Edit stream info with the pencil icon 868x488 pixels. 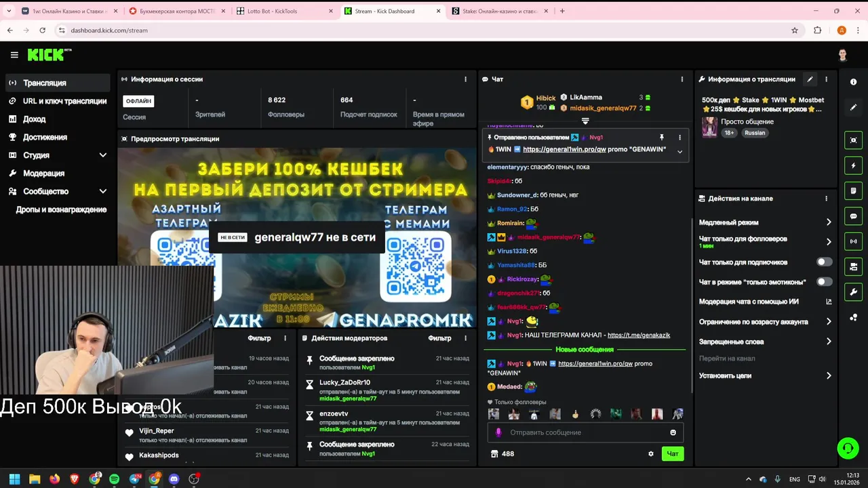(810, 79)
